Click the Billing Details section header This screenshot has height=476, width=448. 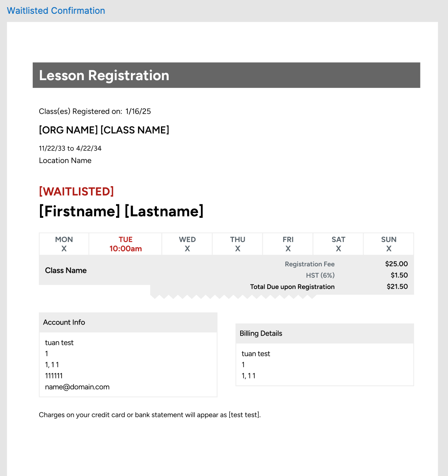pos(261,334)
